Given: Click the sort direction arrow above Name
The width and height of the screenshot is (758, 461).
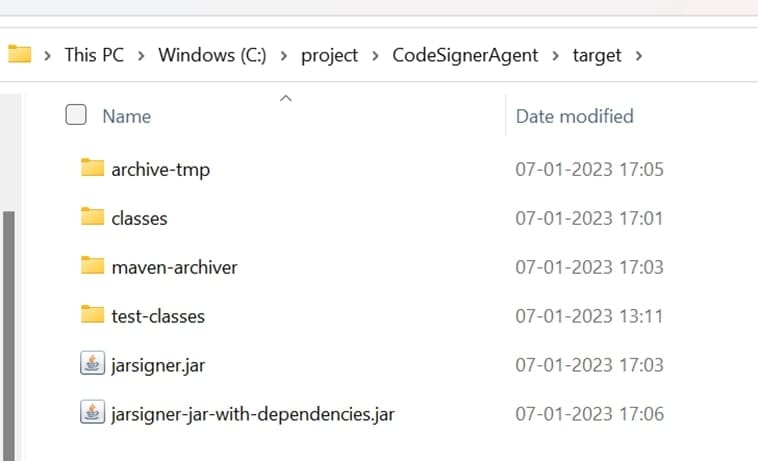Looking at the screenshot, I should [285, 98].
